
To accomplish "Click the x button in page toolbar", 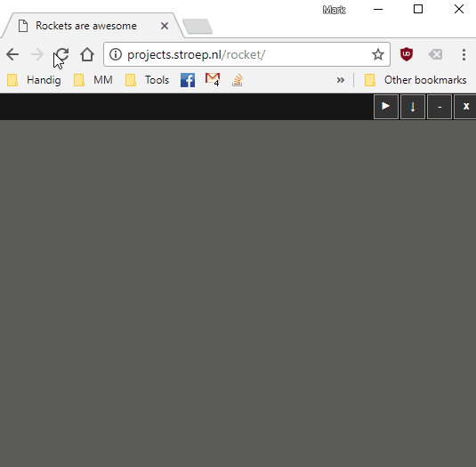I will click(x=465, y=107).
